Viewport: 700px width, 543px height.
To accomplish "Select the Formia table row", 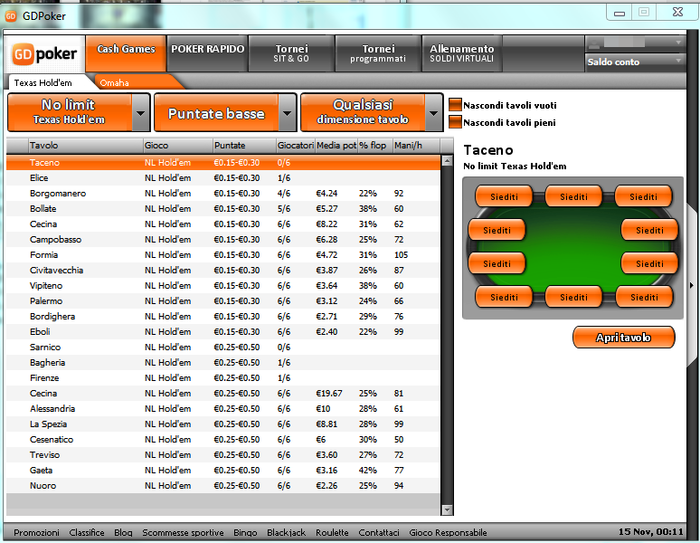I will [x=223, y=255].
